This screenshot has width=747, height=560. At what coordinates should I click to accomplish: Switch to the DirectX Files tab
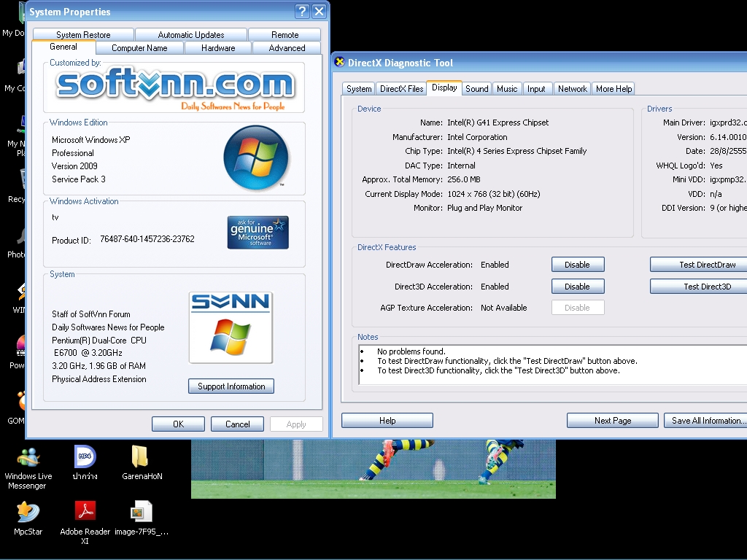click(402, 88)
